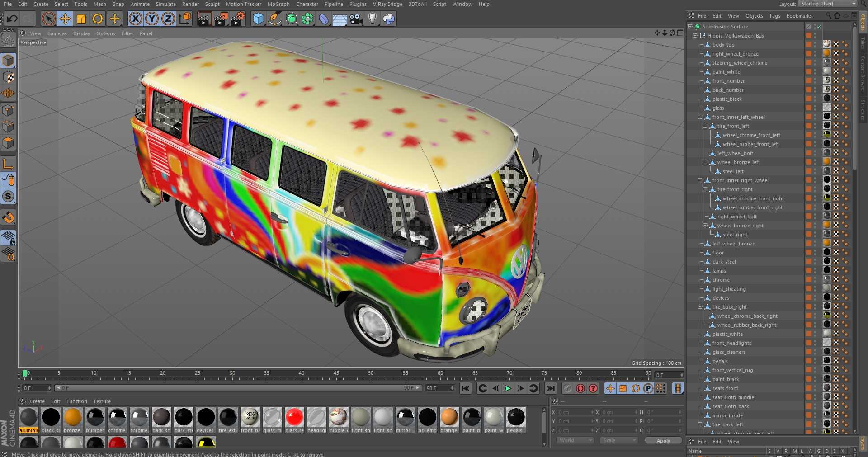Select the lamps object in tree
Image resolution: width=868 pixels, height=457 pixels.
[x=719, y=271]
